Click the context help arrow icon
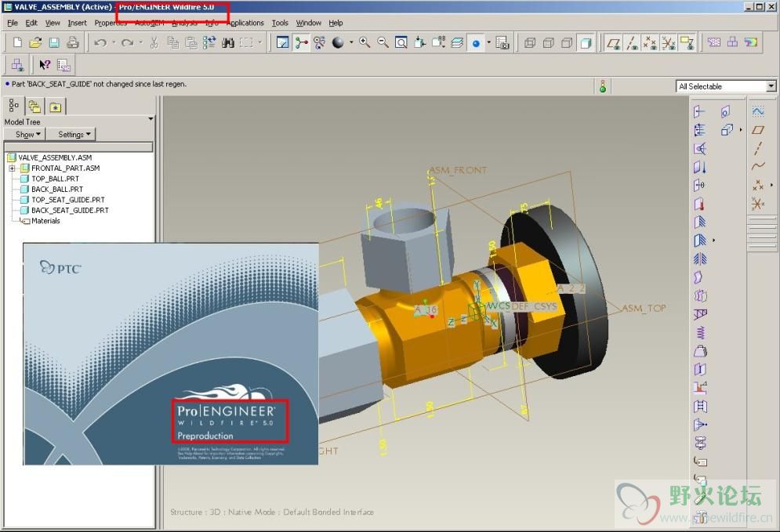The width and height of the screenshot is (780, 532). coord(45,64)
